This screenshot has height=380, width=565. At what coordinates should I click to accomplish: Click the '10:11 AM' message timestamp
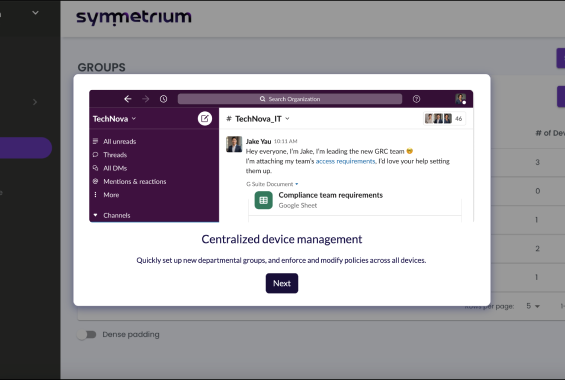point(285,142)
